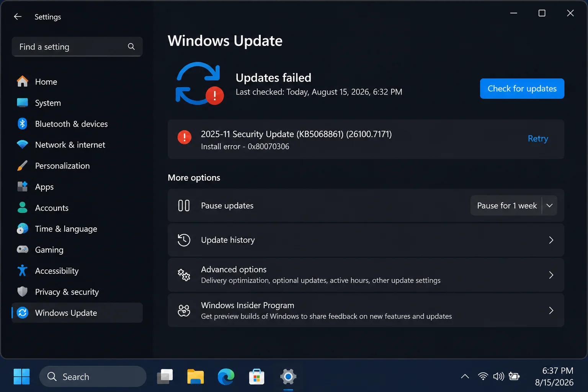
Task: Retry the failed security update
Action: tap(538, 139)
